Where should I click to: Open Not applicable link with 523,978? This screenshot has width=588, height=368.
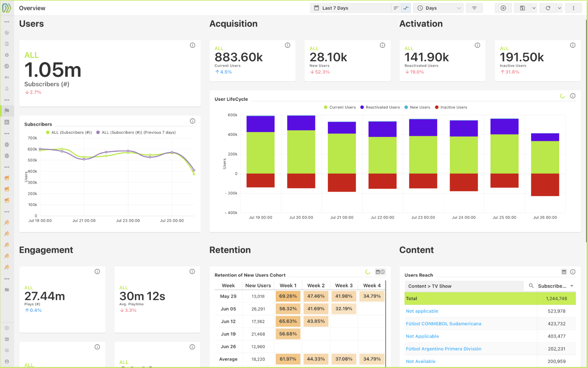tap(422, 311)
